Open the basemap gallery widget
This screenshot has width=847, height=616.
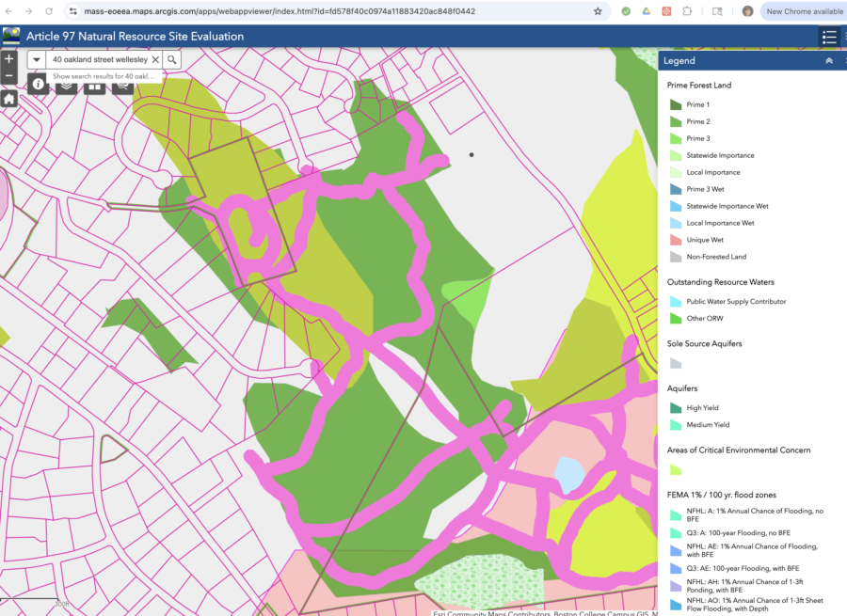point(94,86)
